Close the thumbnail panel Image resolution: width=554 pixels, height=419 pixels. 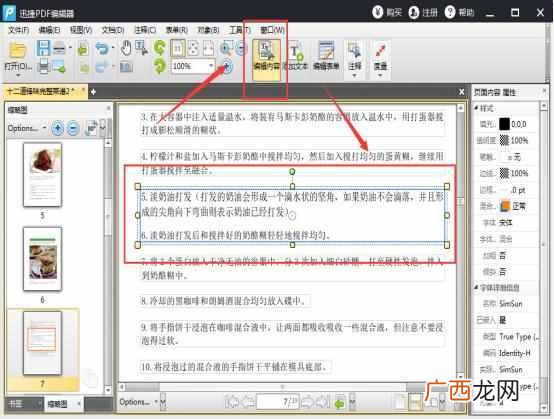(x=108, y=108)
